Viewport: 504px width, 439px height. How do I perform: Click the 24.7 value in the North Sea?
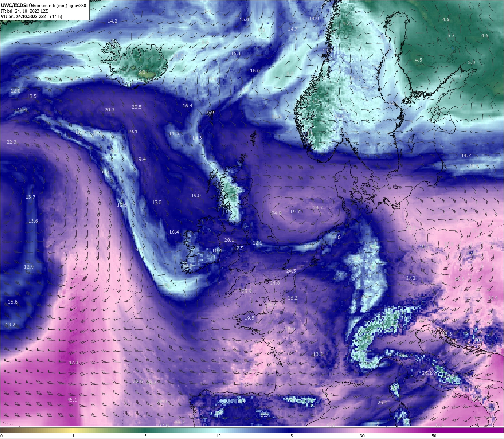point(318,208)
